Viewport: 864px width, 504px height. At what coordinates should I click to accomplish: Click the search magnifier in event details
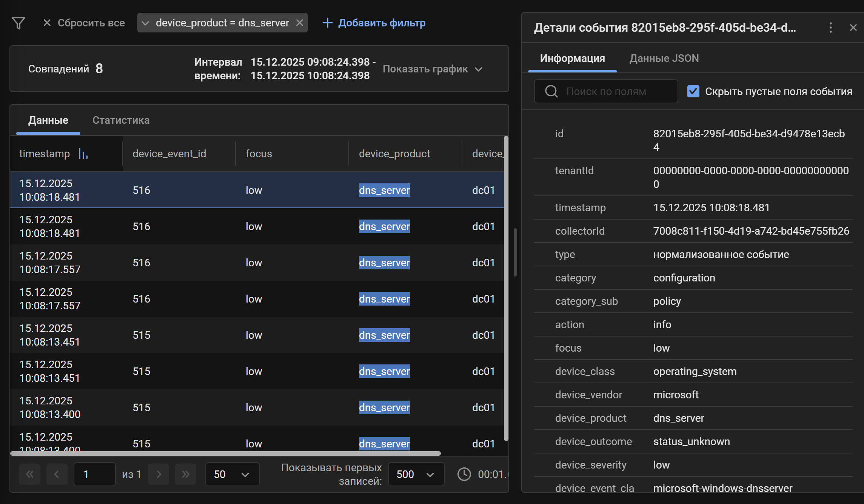(x=551, y=91)
